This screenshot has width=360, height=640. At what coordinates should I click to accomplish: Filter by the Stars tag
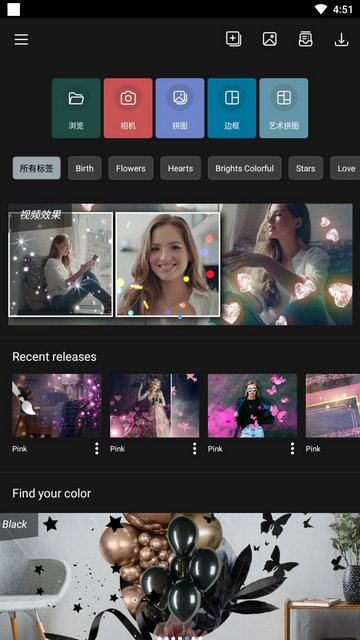coord(306,168)
